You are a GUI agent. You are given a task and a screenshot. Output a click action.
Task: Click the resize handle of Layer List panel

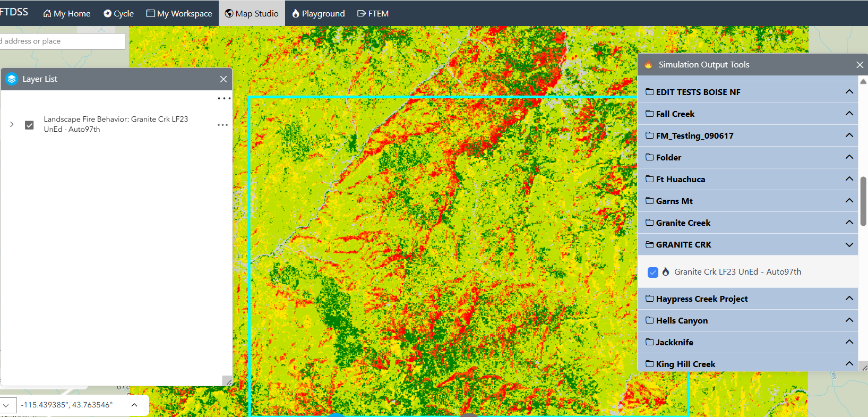pyautogui.click(x=228, y=381)
